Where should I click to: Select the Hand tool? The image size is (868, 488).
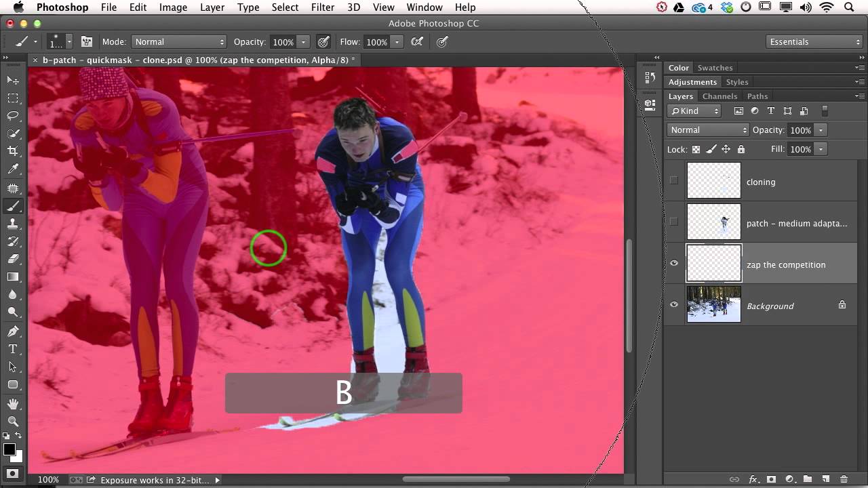click(13, 404)
